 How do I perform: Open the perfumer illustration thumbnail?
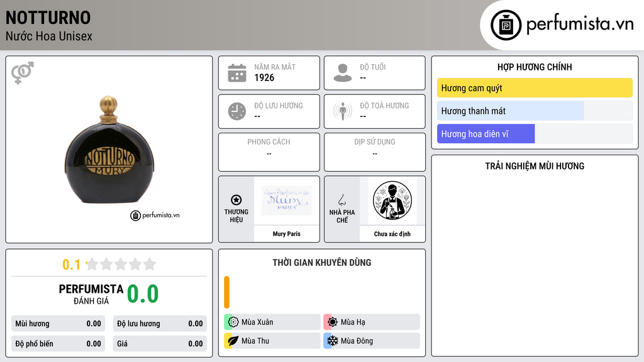click(x=392, y=200)
